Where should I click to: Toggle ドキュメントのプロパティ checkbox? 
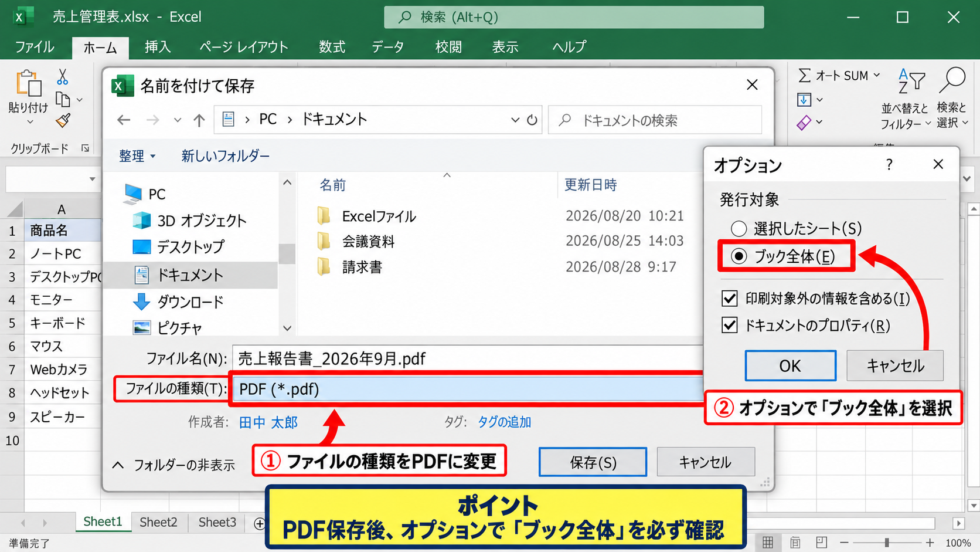(x=729, y=325)
